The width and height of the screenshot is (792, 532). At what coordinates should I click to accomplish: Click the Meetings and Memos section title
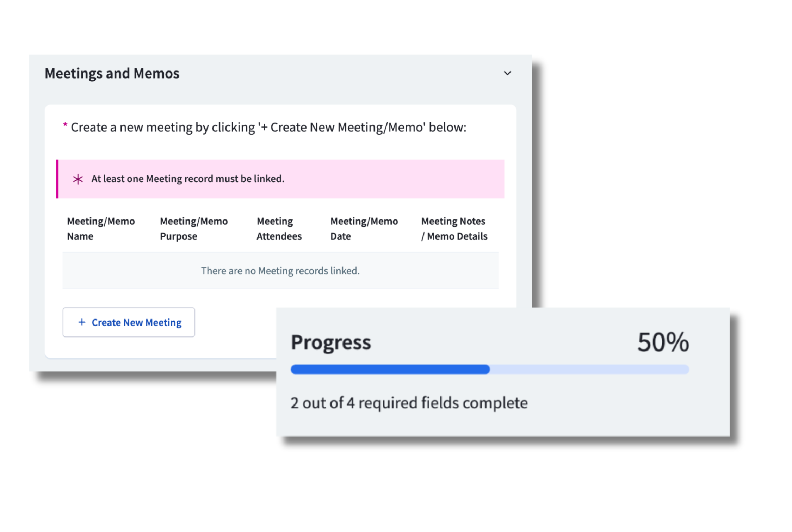pos(112,73)
